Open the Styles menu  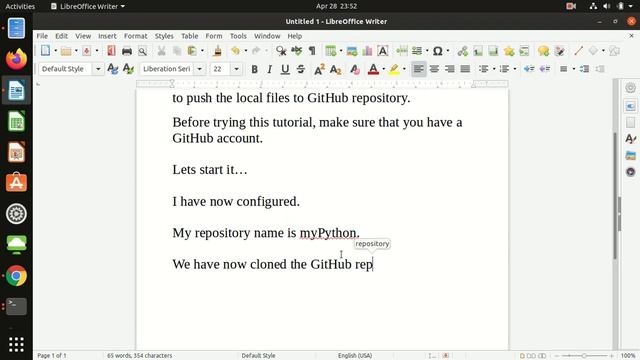point(164,36)
